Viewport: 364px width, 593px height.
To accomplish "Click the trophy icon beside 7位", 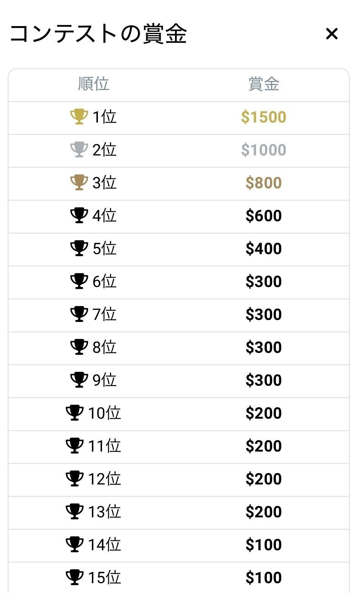I will [79, 314].
